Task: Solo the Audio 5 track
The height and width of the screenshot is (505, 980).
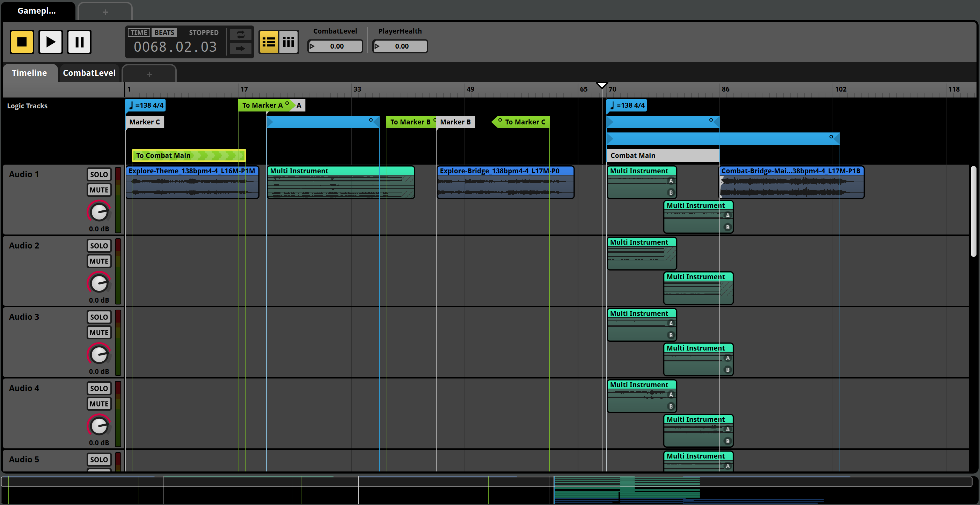Action: point(99,459)
